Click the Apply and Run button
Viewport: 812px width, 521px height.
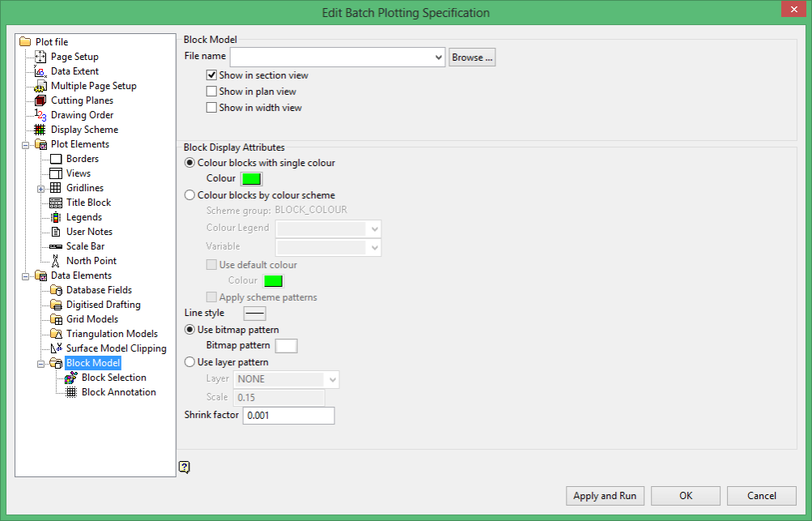click(605, 496)
